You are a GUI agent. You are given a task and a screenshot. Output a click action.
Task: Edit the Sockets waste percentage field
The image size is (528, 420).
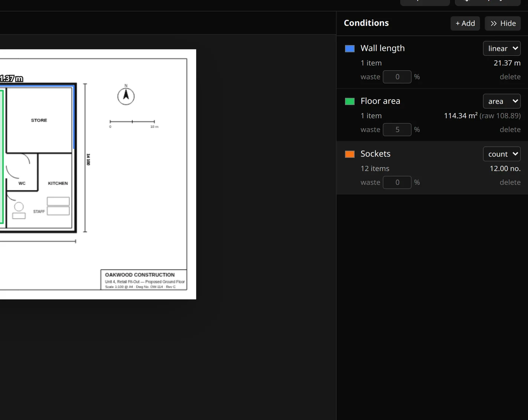[397, 182]
